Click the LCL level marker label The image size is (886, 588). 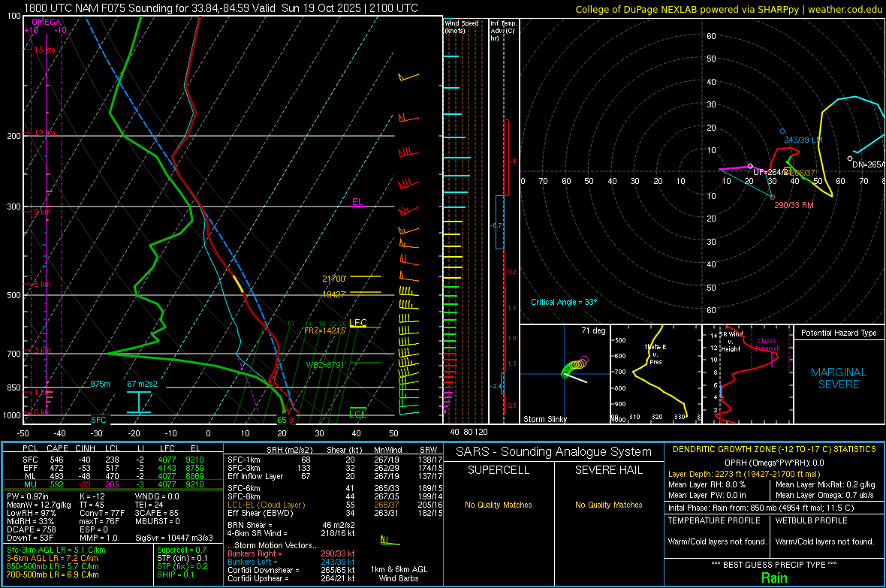pos(357,415)
